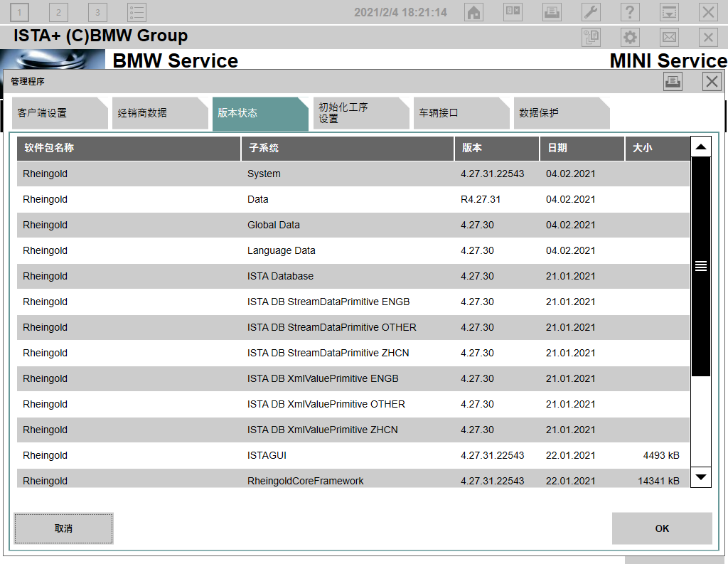Click the 软件包名称 column header
Screen dimensions: 728x569
coord(129,148)
